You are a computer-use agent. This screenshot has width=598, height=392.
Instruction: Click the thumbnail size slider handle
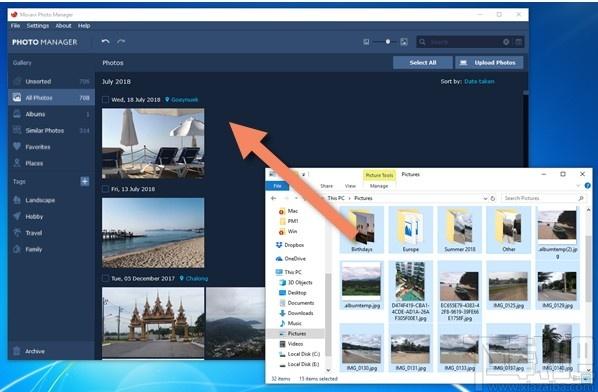point(388,42)
